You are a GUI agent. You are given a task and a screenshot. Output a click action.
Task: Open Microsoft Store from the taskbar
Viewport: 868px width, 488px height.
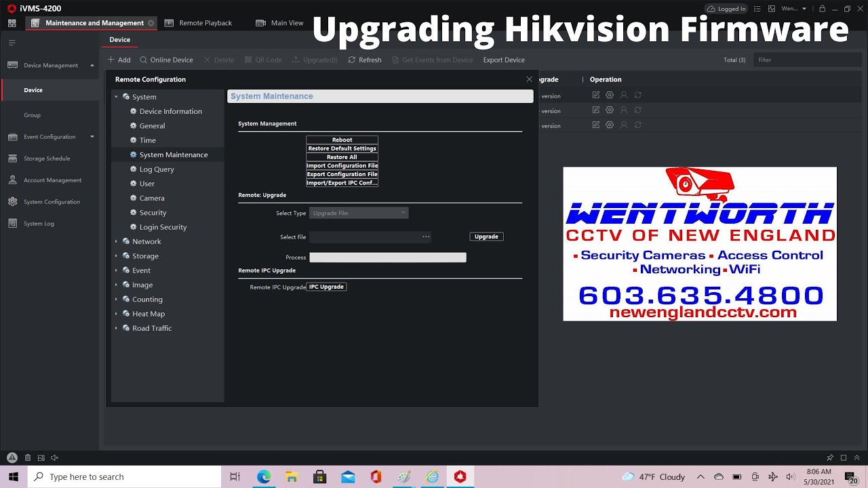point(319,477)
